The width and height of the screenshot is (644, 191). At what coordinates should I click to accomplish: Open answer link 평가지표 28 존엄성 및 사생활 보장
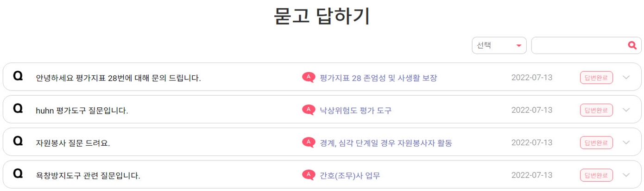coord(378,78)
